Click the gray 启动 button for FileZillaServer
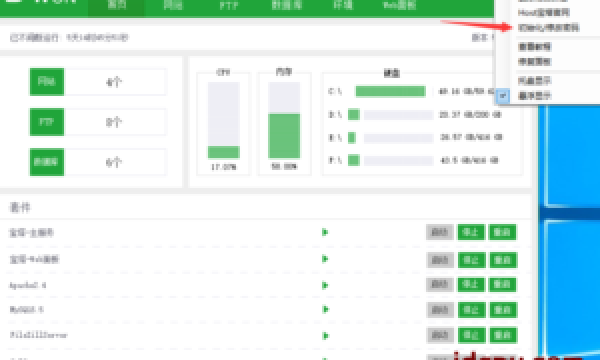The image size is (600, 360). tap(440, 335)
